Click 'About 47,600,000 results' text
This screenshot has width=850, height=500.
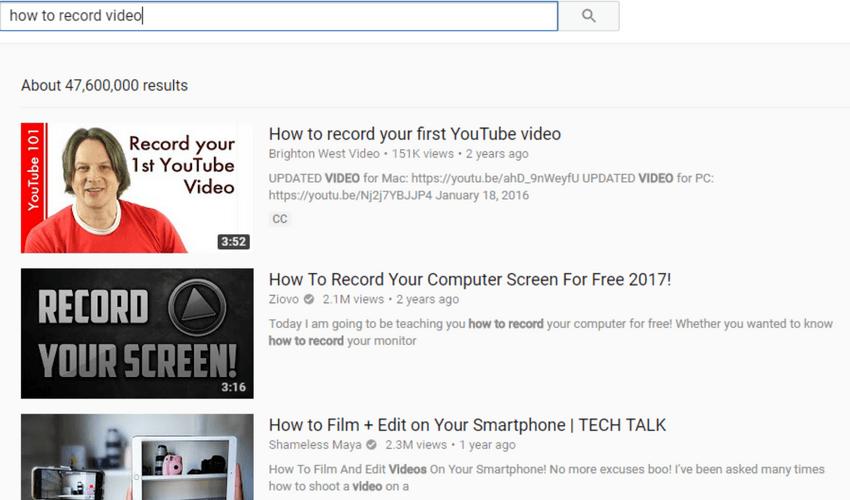pyautogui.click(x=105, y=86)
